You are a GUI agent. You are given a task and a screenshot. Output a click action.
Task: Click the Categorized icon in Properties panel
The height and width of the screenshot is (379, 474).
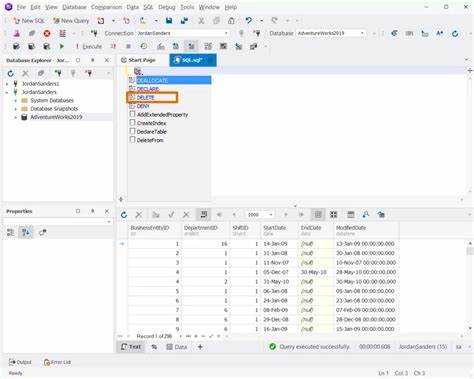click(11, 233)
